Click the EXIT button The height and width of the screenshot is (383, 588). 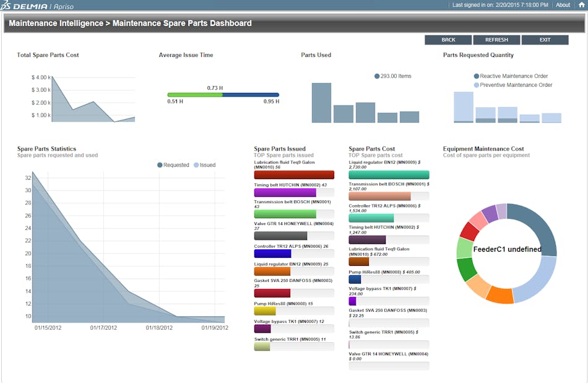click(x=545, y=40)
